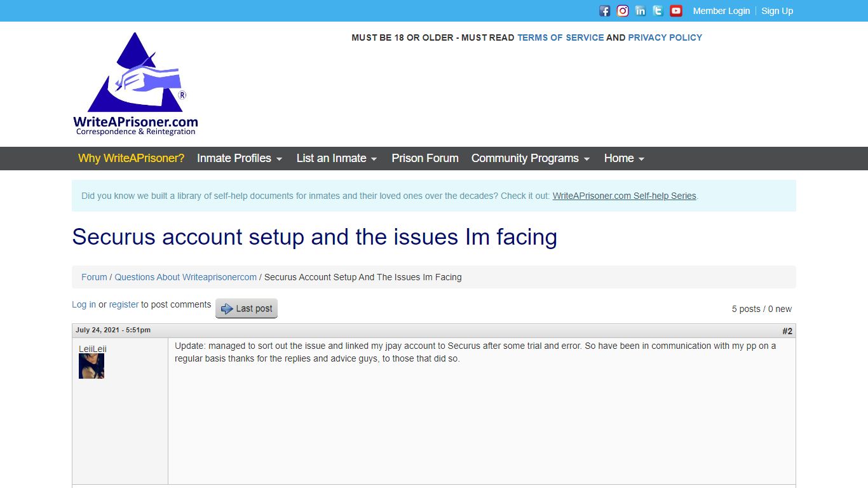868x488 pixels.
Task: Open the Facebook social icon
Action: pos(604,11)
